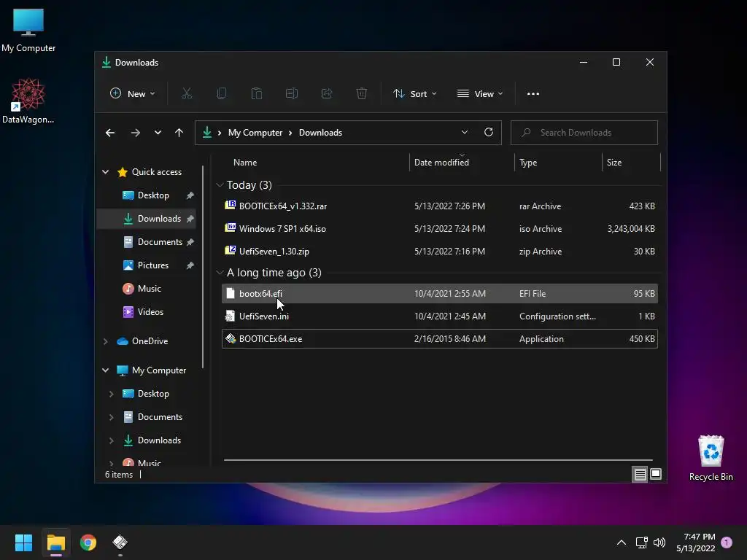The height and width of the screenshot is (560, 747).
Task: Select Videos in Quick access
Action: [146, 312]
